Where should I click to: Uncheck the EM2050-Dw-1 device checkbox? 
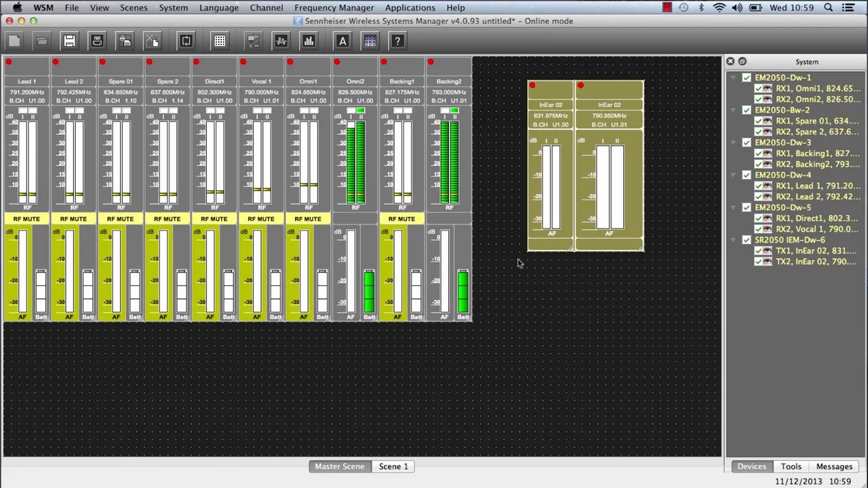click(x=747, y=78)
